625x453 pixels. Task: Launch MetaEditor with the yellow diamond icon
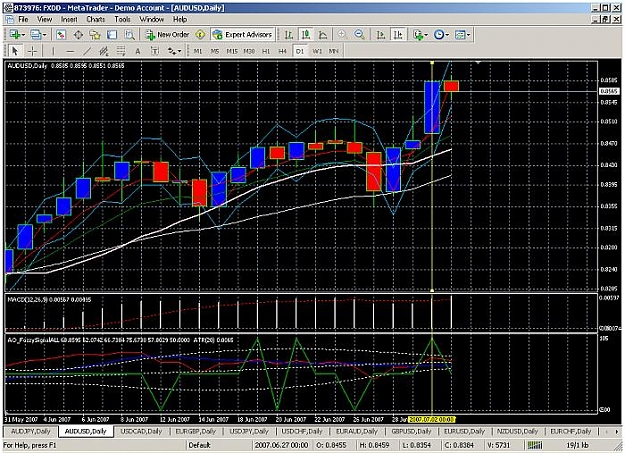(x=200, y=35)
